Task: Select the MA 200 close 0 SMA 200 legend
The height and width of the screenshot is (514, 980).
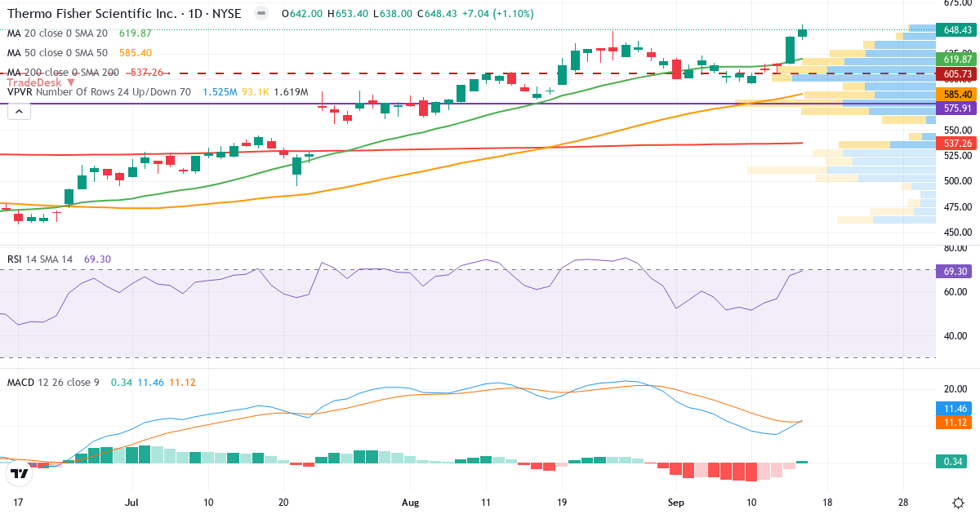Action: 63,73
